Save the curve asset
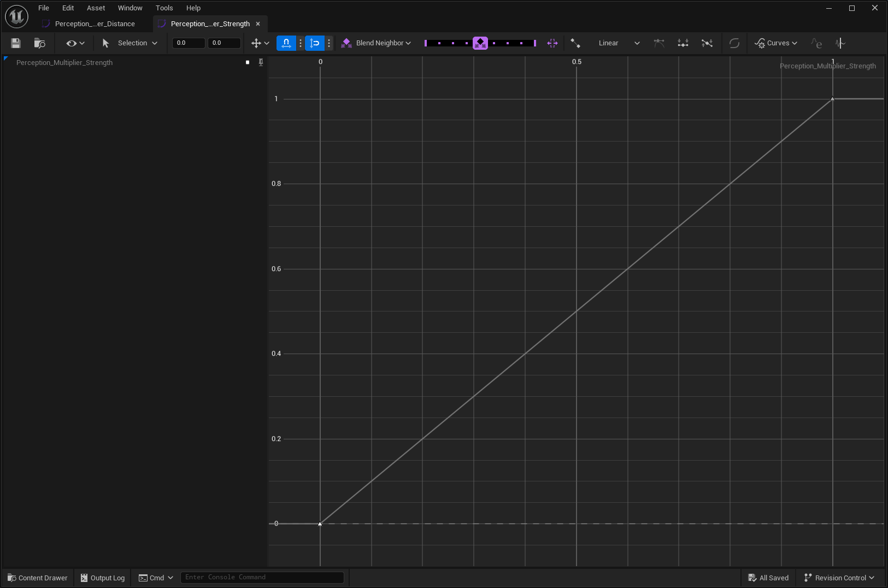 (15, 43)
